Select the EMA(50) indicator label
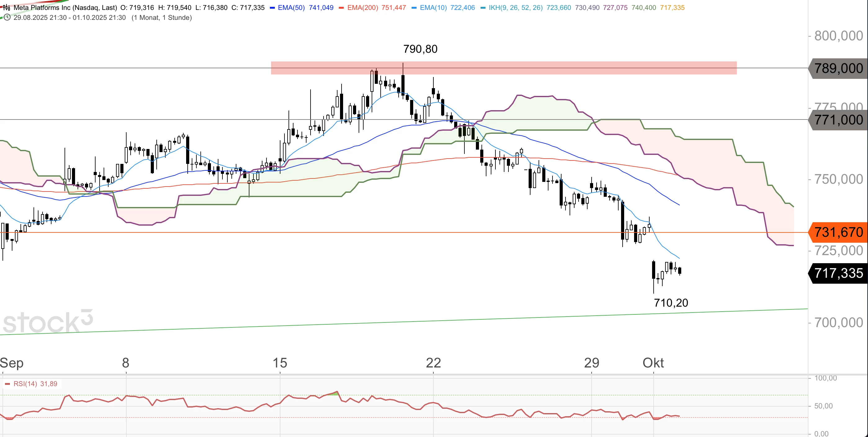The height and width of the screenshot is (437, 868). click(291, 8)
